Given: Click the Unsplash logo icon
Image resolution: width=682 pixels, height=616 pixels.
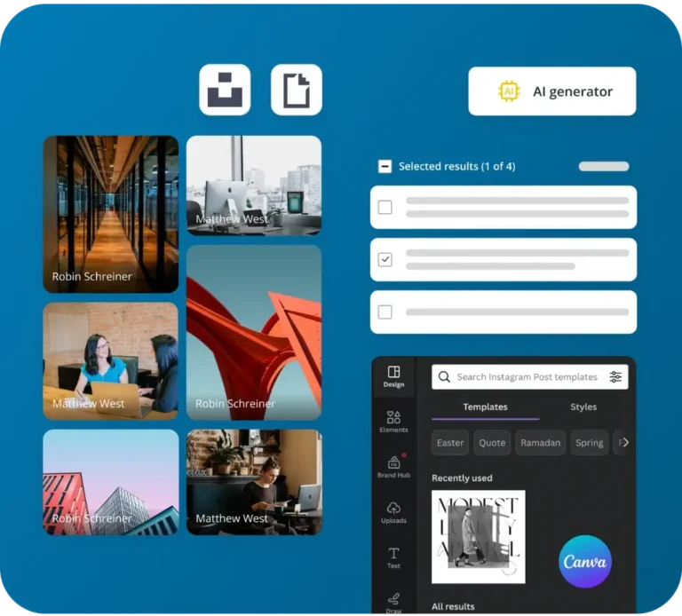Looking at the screenshot, I should coord(225,90).
